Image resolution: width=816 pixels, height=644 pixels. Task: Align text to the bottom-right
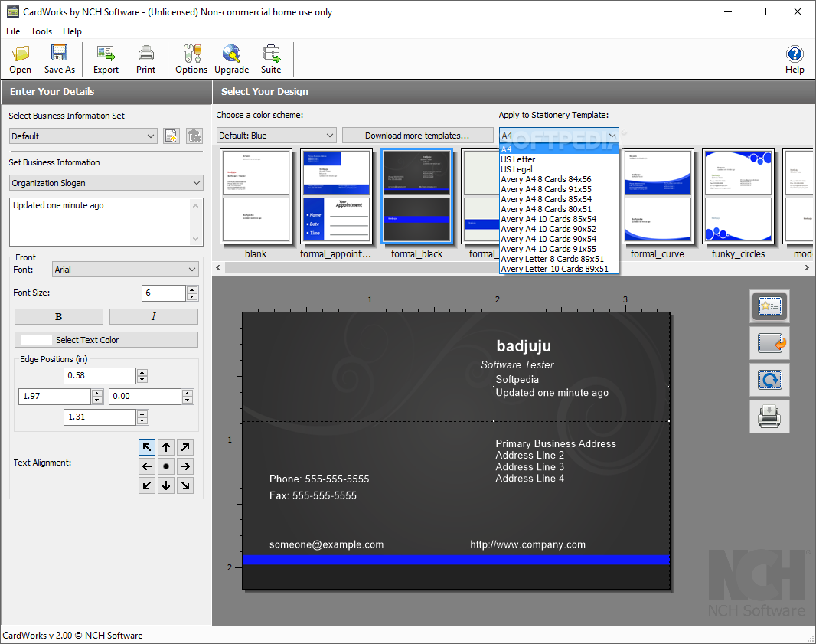[x=185, y=485]
